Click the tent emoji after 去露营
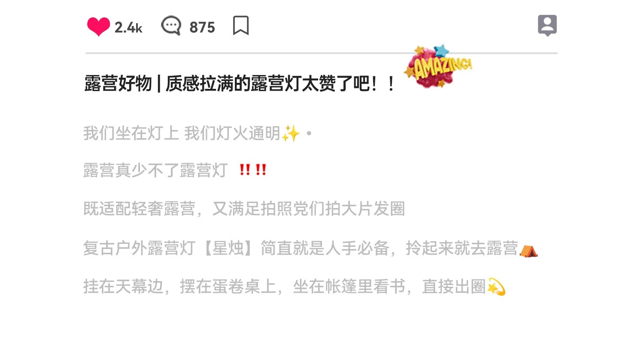The height and width of the screenshot is (358, 644). tap(529, 250)
